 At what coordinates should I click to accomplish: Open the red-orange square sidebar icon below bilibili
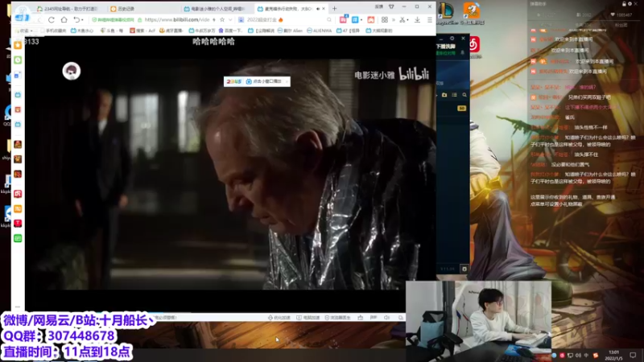click(x=18, y=109)
